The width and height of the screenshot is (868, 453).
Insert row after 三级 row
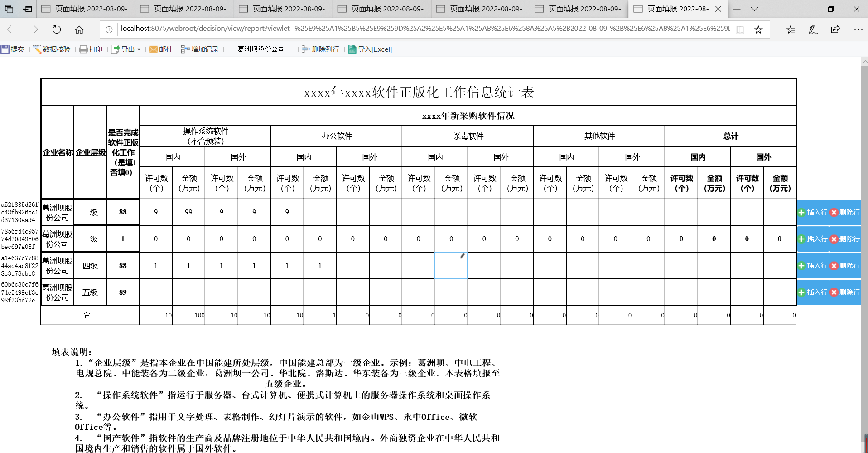point(813,239)
